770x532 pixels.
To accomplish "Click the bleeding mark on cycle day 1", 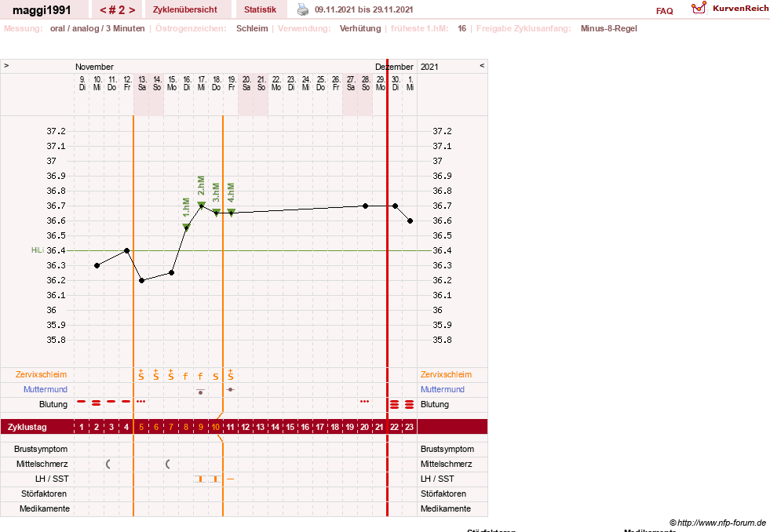I will point(82,402).
